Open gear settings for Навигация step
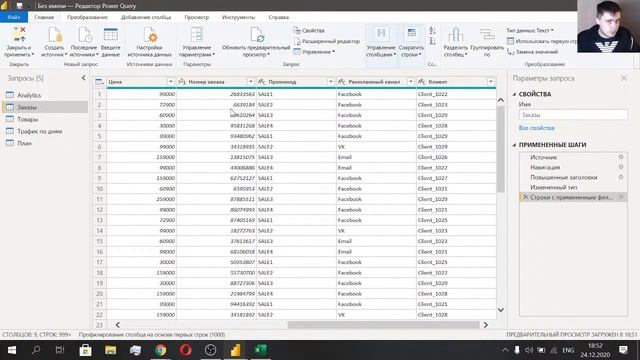The height and width of the screenshot is (360, 640). pyautogui.click(x=621, y=167)
